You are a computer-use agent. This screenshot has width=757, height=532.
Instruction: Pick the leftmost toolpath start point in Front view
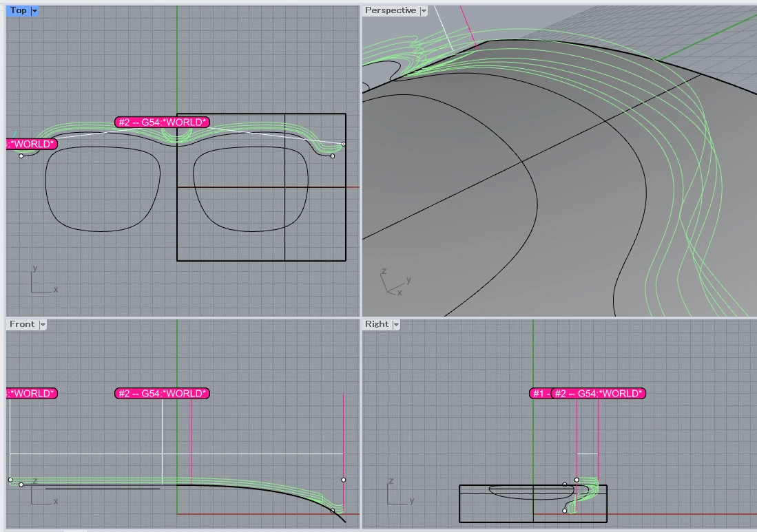pos(10,480)
